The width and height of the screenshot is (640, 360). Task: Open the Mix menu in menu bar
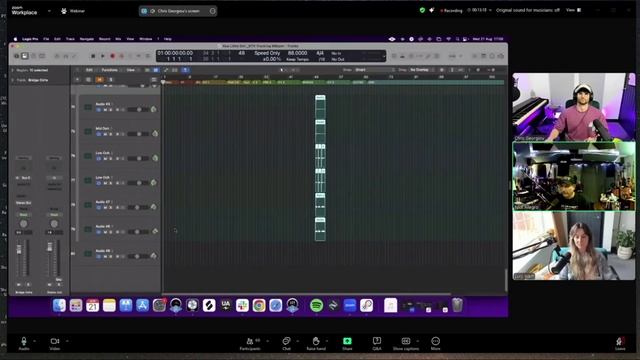pyautogui.click(x=118, y=39)
